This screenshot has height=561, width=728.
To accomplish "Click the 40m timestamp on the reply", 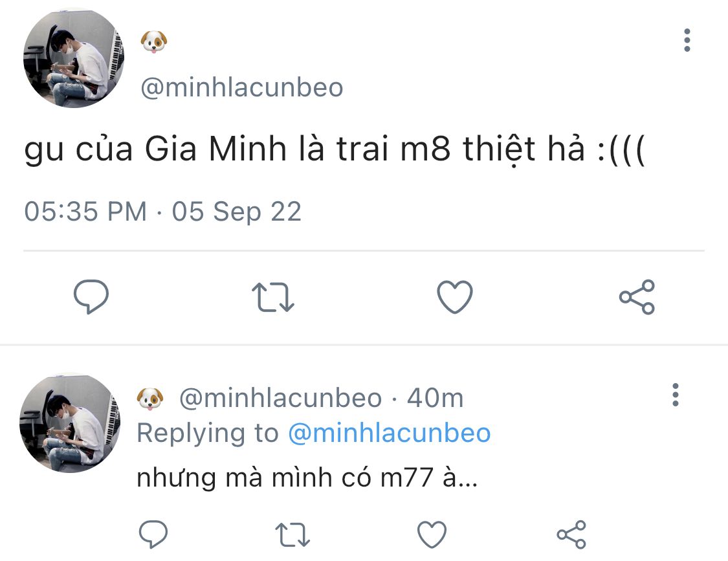I will pos(435,398).
